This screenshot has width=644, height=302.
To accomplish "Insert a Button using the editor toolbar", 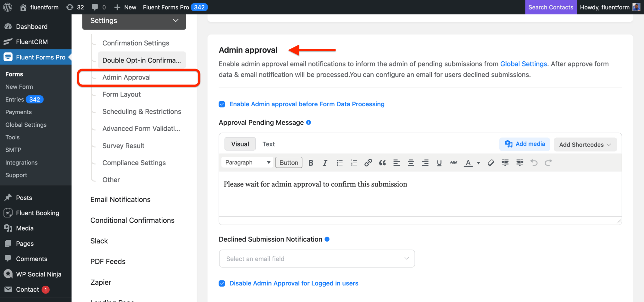I will 288,162.
